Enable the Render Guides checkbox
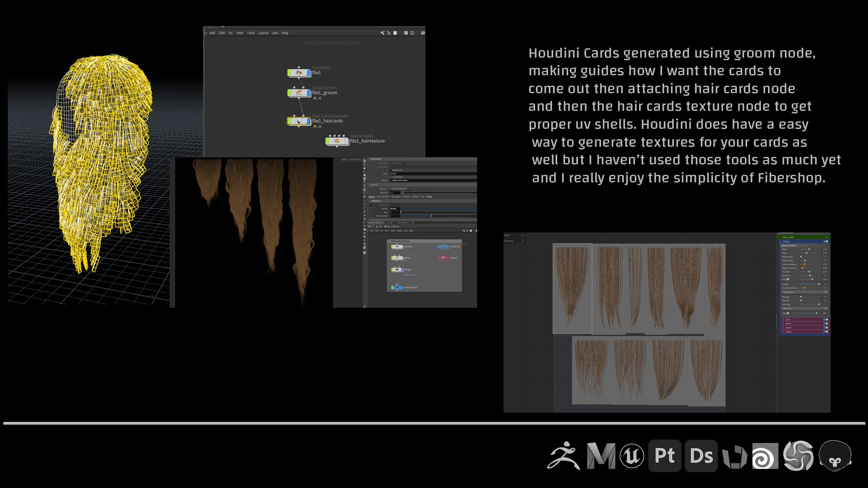The image size is (868, 488). pos(391,170)
